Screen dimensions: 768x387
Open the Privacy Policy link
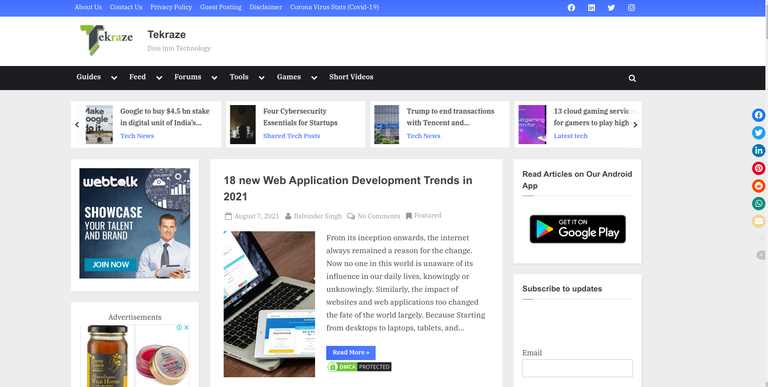[x=171, y=7]
